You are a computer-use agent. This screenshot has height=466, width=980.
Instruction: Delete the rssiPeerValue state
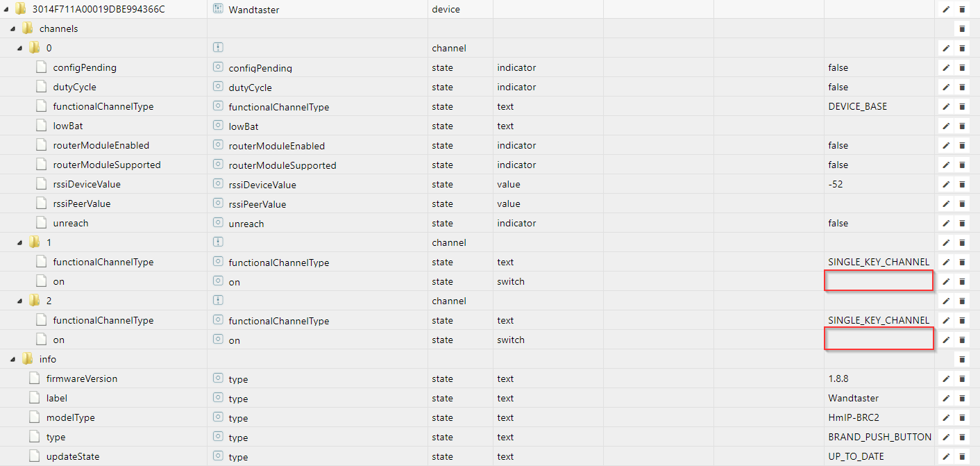(x=962, y=204)
